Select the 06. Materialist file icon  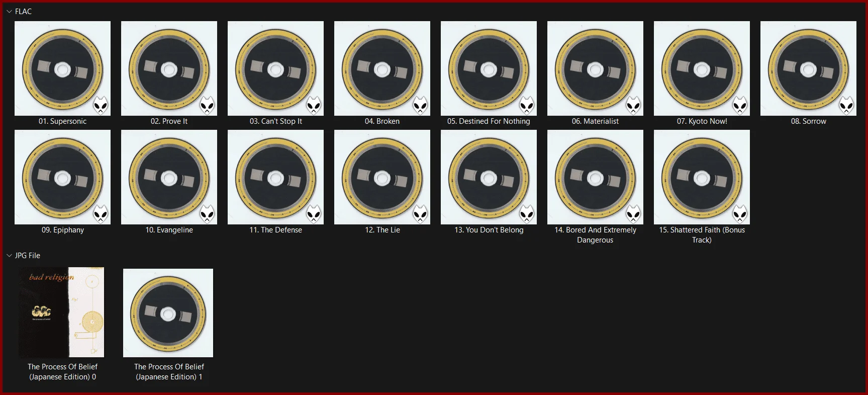pos(595,68)
